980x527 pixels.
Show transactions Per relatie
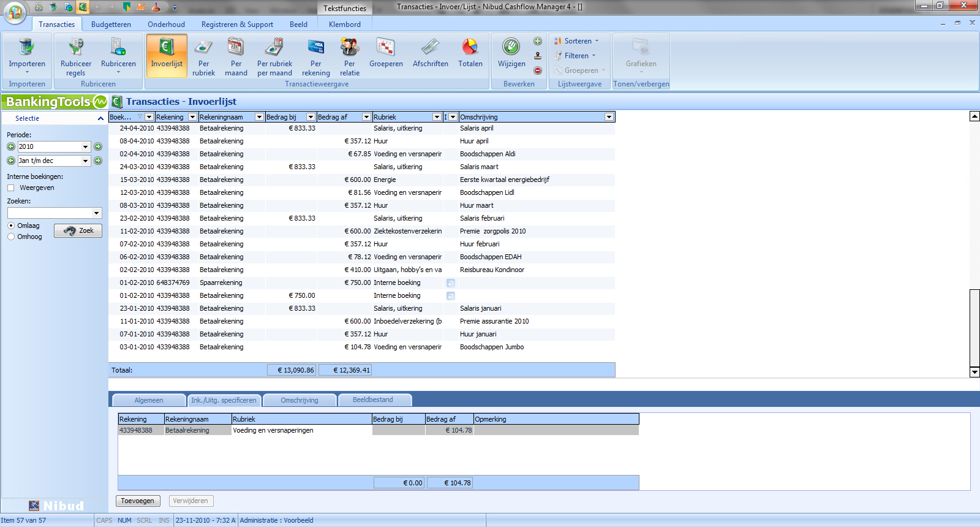point(349,56)
